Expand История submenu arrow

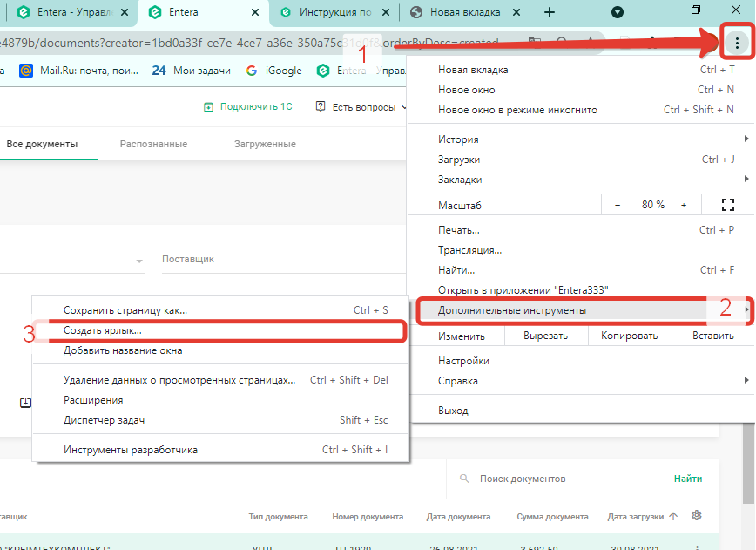coord(746,139)
